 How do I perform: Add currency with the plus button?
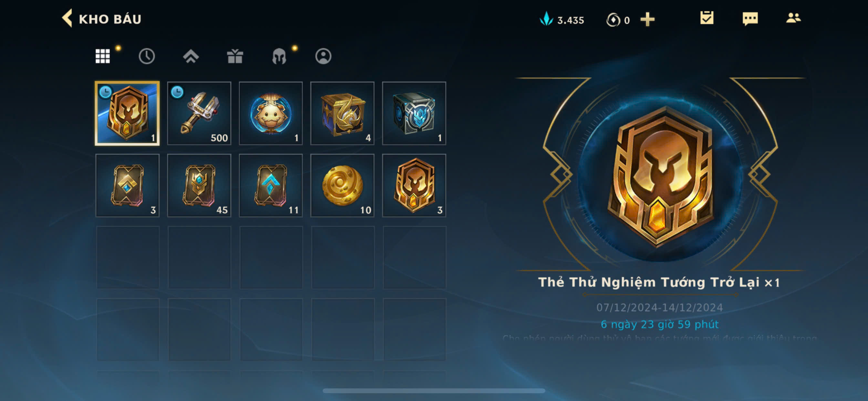(647, 20)
